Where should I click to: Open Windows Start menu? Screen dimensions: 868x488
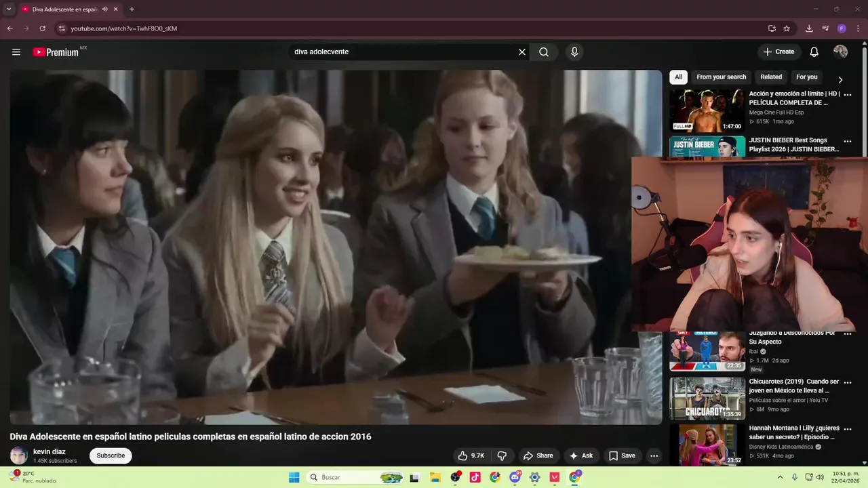[x=294, y=477]
